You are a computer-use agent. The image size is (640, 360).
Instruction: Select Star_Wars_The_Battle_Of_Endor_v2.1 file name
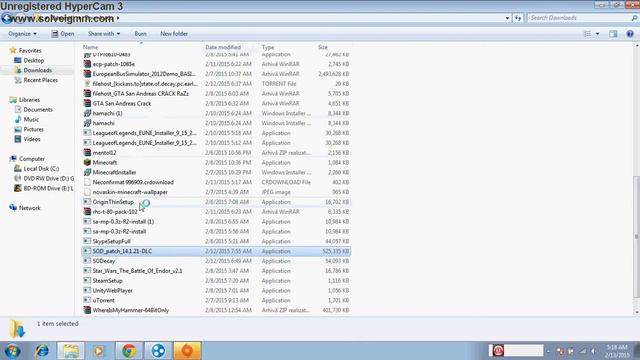(x=137, y=271)
